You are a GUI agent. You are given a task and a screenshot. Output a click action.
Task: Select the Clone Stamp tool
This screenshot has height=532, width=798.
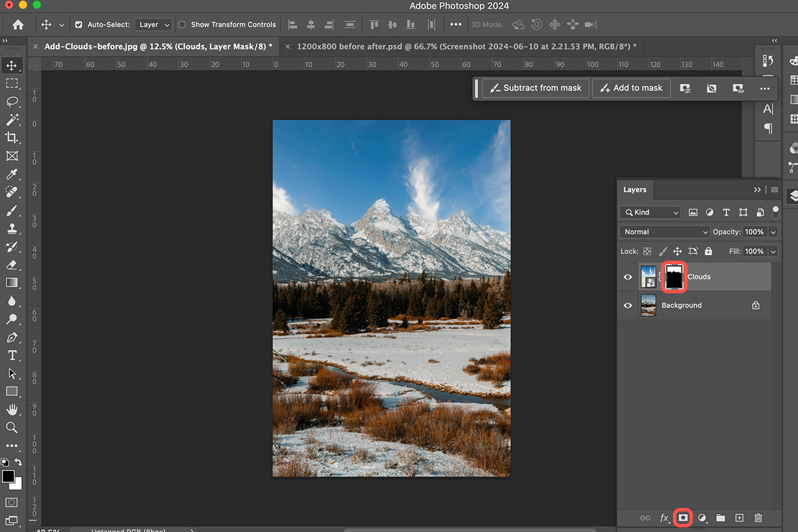click(x=11, y=228)
